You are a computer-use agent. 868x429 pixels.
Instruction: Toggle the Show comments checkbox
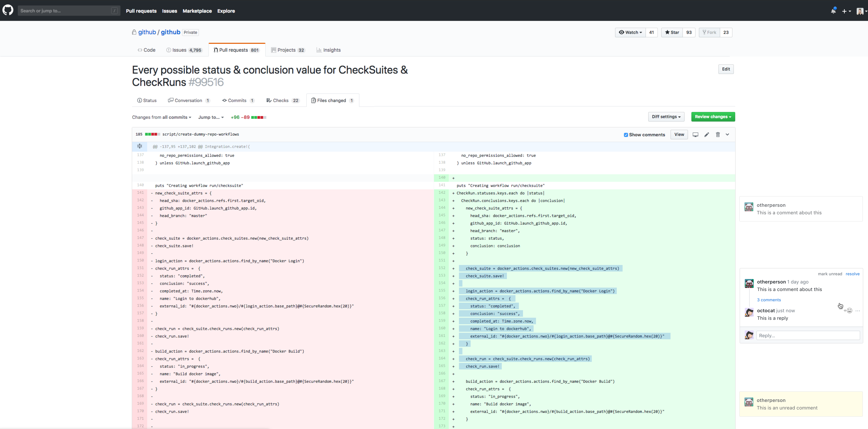click(x=626, y=135)
